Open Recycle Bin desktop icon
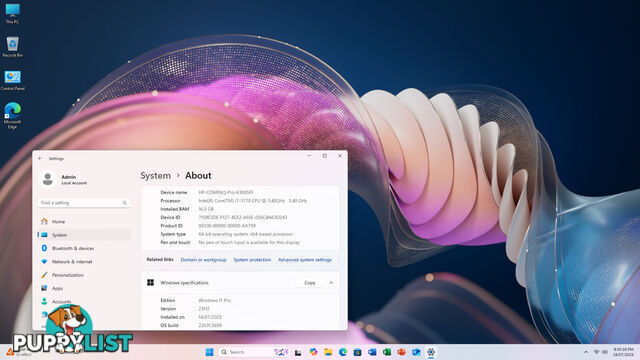 (13, 47)
